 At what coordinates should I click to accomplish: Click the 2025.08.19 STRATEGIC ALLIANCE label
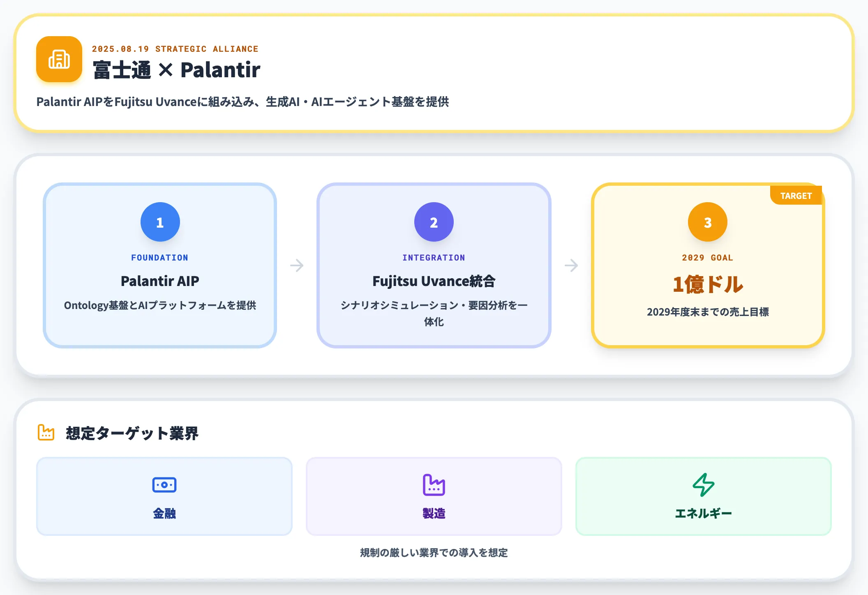coord(175,49)
